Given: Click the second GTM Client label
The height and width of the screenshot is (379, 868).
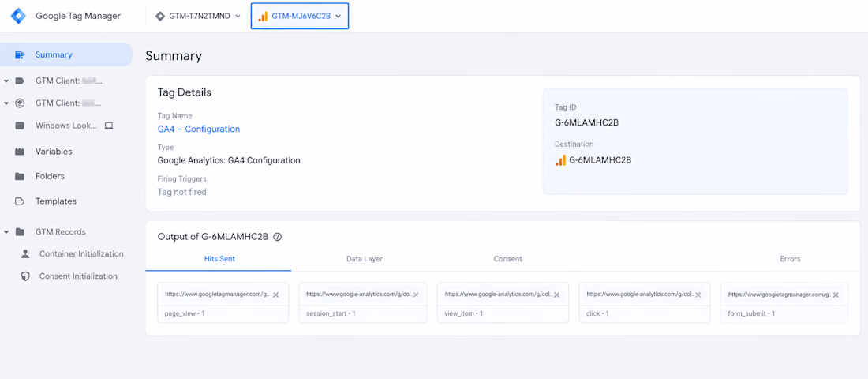Looking at the screenshot, I should [x=69, y=103].
